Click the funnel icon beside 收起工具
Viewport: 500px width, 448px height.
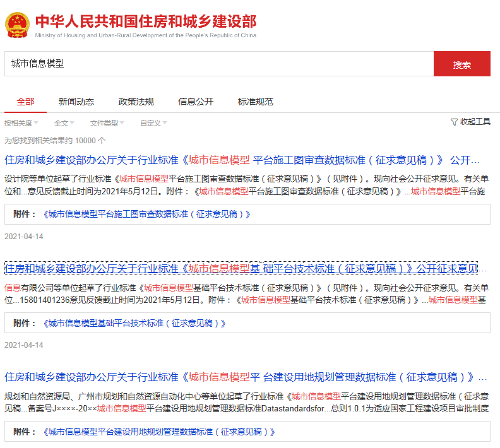click(454, 122)
